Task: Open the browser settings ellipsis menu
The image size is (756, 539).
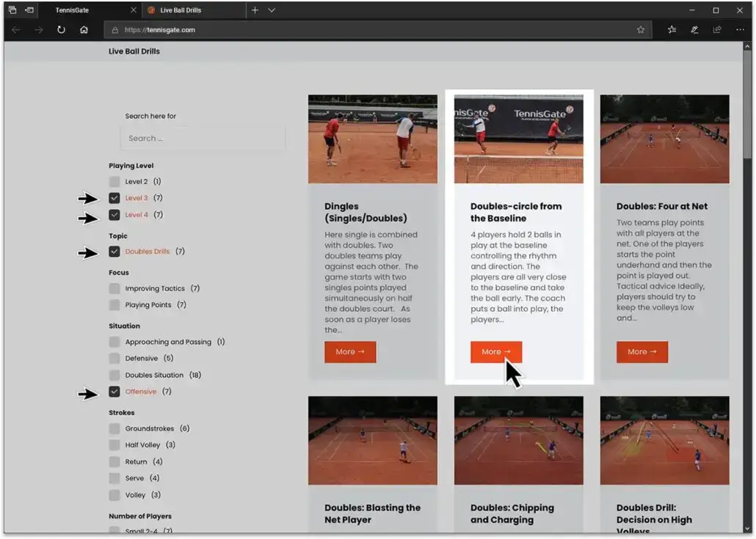Action: coord(740,30)
